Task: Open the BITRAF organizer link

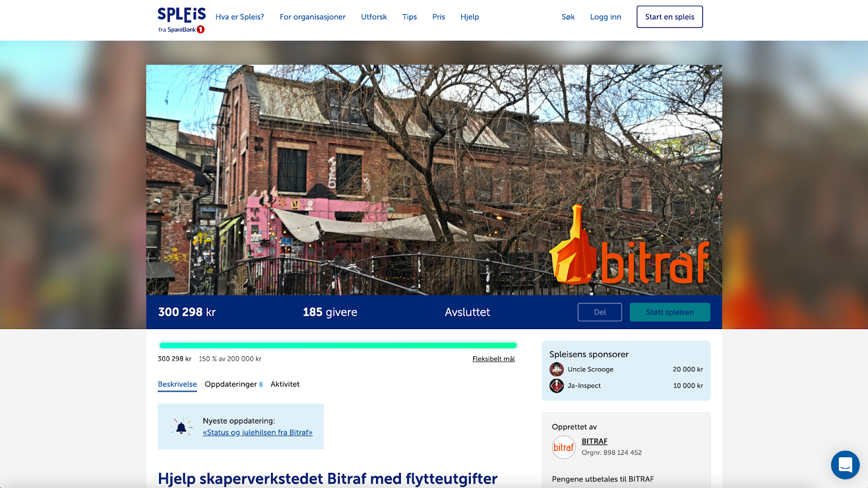Action: [595, 441]
